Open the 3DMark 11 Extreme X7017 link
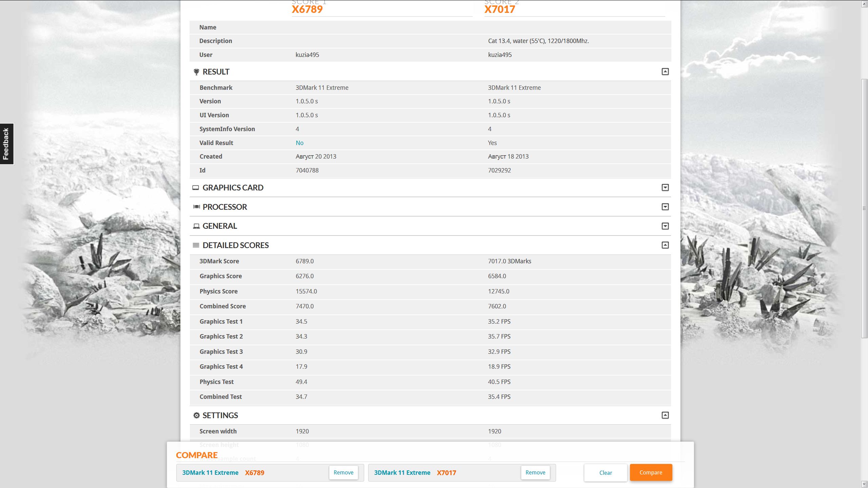Screen dimensions: 868x488 415,473
